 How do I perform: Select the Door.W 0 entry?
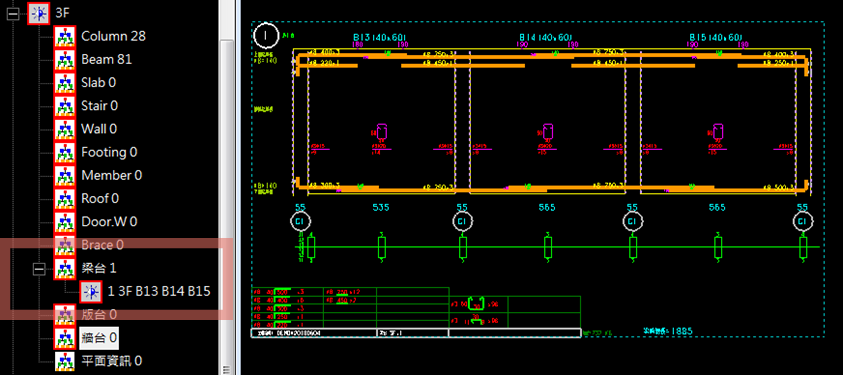tap(109, 221)
